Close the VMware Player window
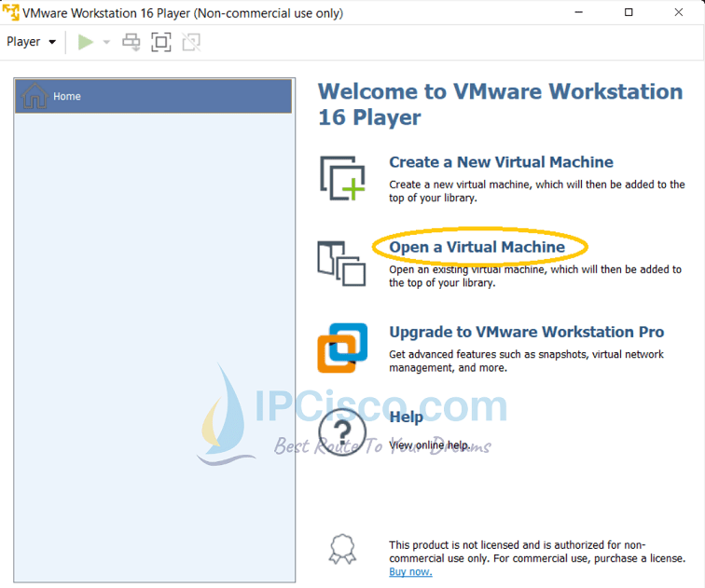Image resolution: width=705 pixels, height=588 pixels. (x=679, y=12)
